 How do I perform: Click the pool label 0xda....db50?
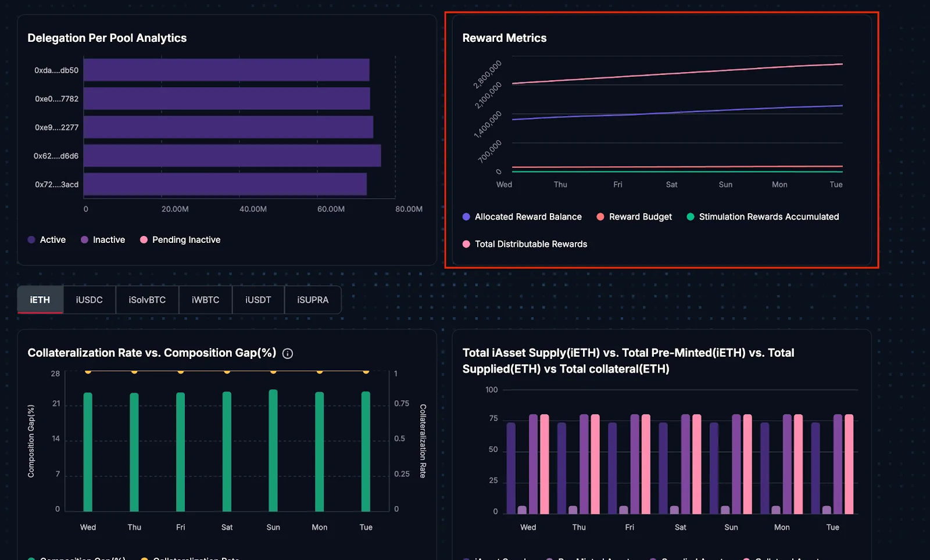coord(56,70)
